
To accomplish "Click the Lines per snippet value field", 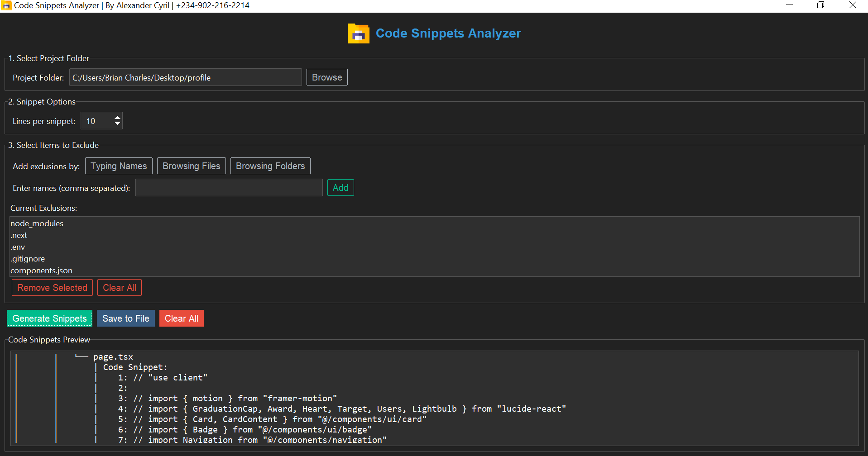I will pos(96,121).
